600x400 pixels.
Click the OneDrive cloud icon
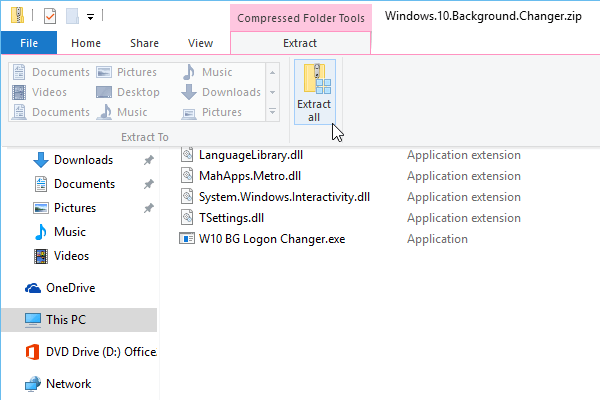click(33, 288)
